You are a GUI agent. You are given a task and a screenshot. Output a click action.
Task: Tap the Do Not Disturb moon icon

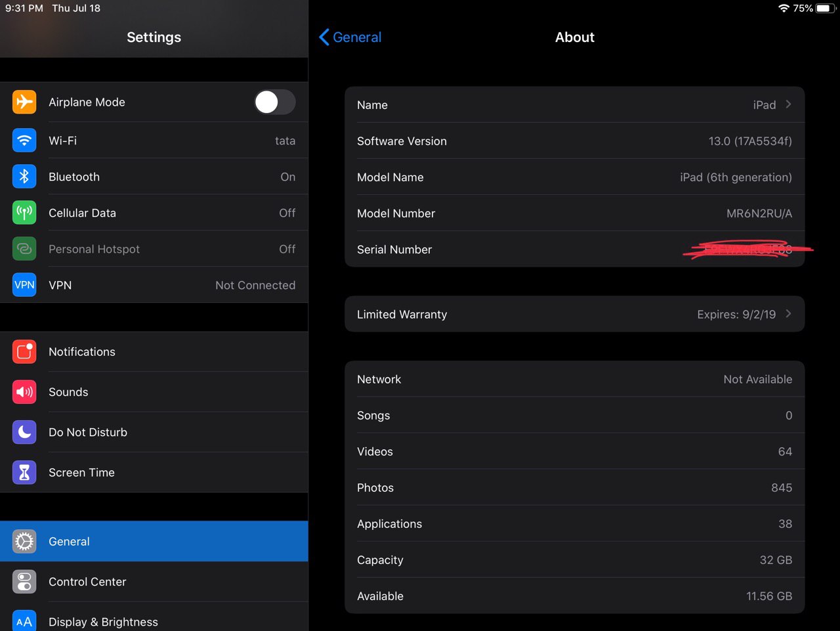(x=24, y=432)
